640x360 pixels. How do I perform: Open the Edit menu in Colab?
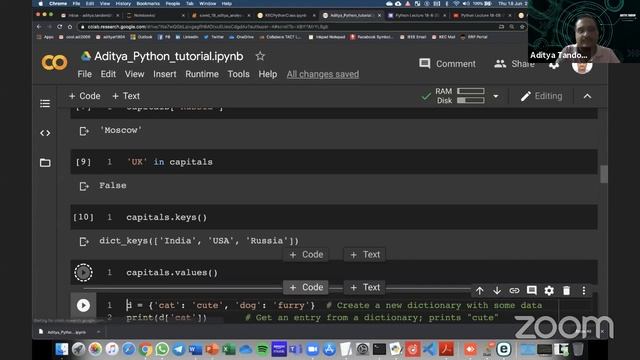click(108, 74)
